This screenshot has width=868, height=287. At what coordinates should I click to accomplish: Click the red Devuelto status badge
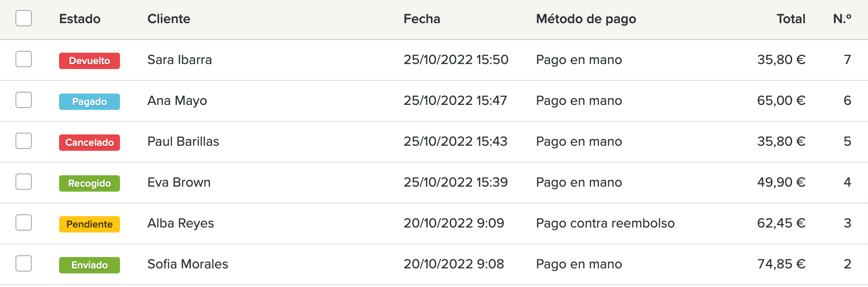tap(90, 61)
